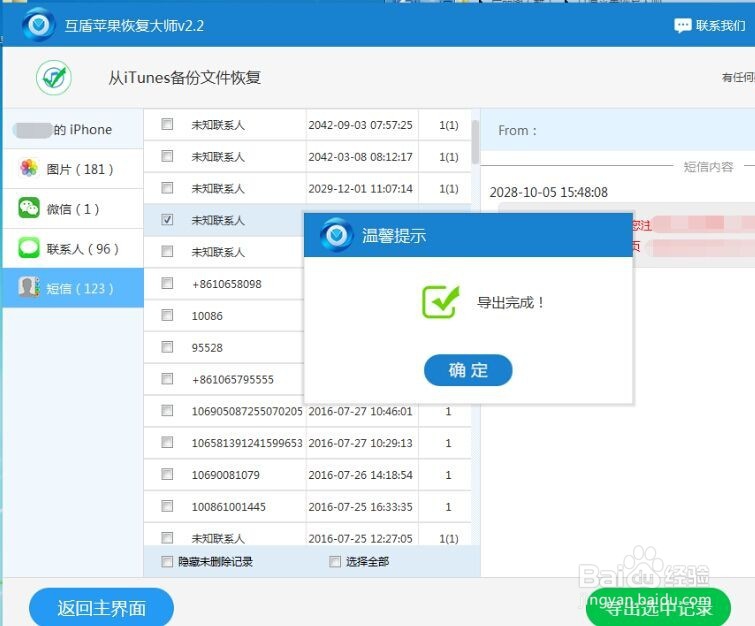Select the 的 iPhone device entry
This screenshot has width=755, height=626.
tap(73, 129)
